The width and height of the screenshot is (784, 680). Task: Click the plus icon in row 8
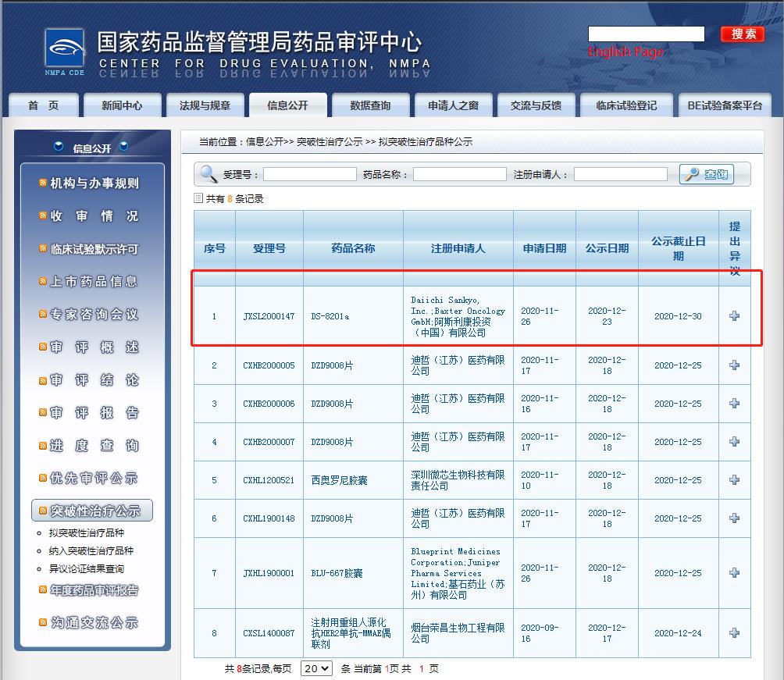[x=734, y=632]
